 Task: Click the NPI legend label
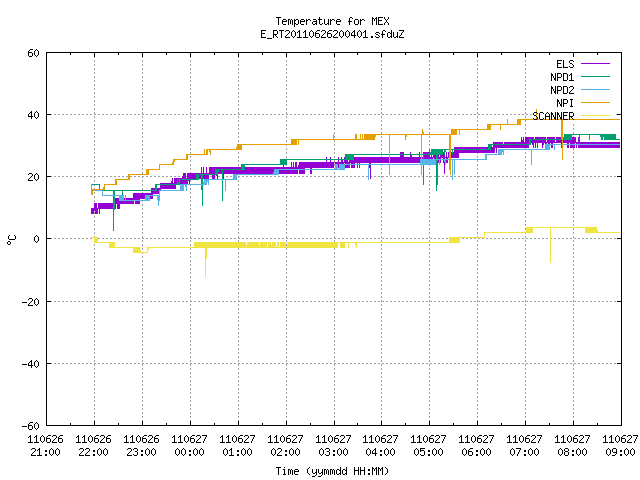click(x=565, y=103)
